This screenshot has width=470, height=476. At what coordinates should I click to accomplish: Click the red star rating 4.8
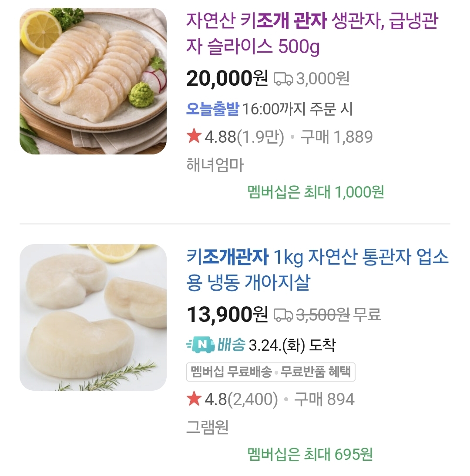tap(194, 399)
